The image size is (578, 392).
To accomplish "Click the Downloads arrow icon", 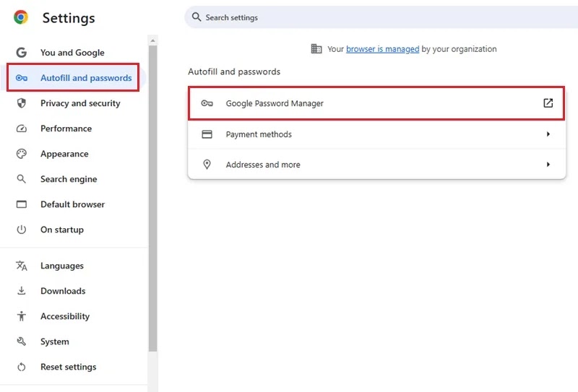I will point(22,291).
